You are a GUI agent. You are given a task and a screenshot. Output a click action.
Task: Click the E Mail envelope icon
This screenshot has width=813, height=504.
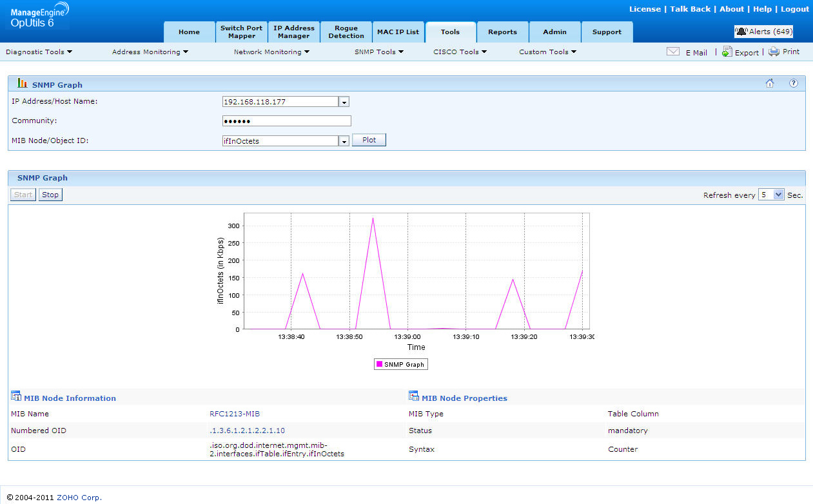click(x=672, y=52)
